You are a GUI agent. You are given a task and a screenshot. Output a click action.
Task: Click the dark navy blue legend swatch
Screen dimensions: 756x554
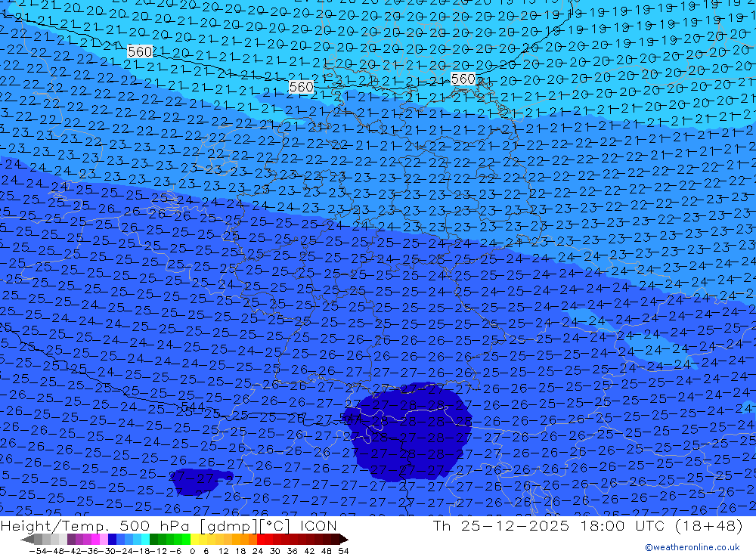click(x=112, y=539)
